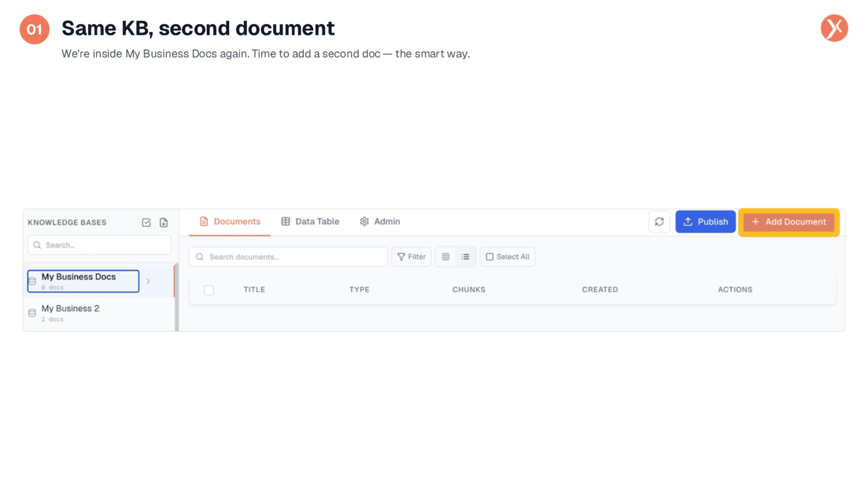Click the TYPE column header

[359, 290]
